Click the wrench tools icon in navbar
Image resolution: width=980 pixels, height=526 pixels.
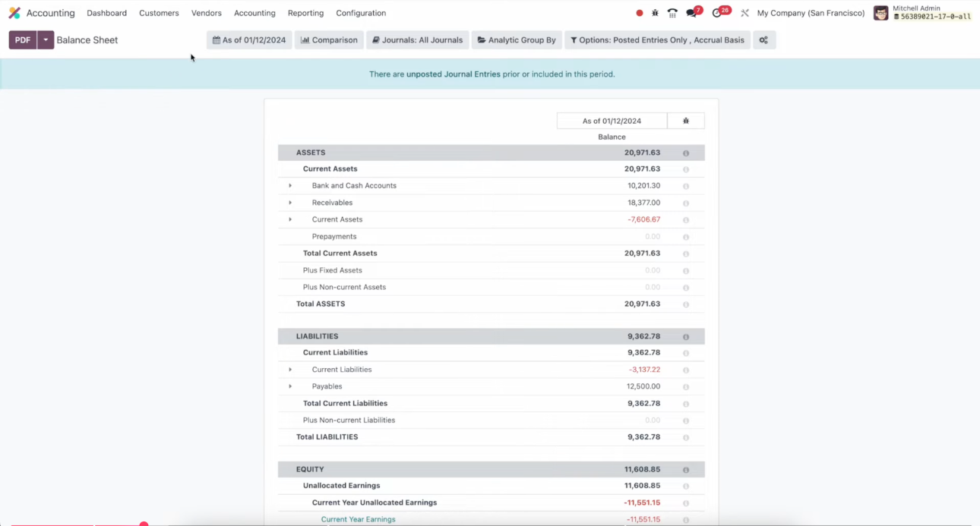pyautogui.click(x=744, y=13)
